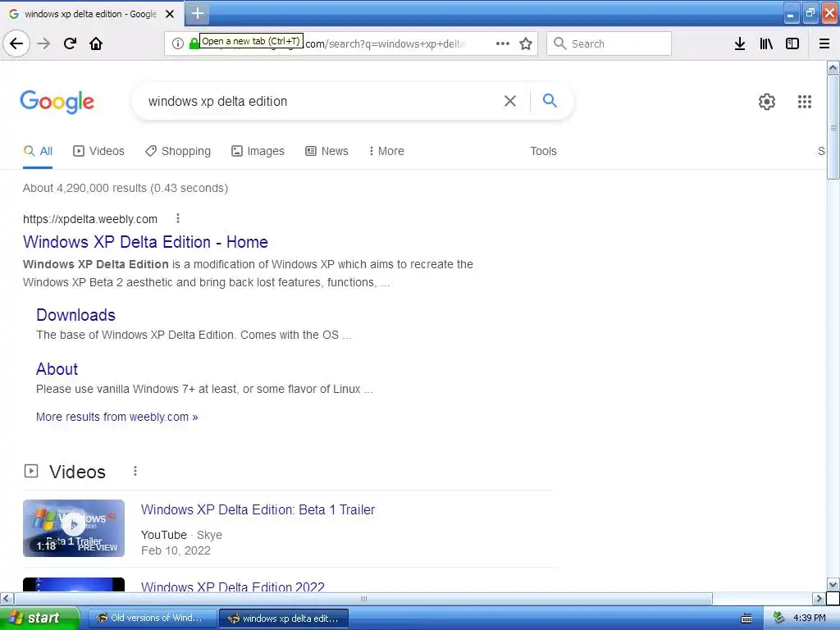Open Windows XP Delta Edition 2022 video link
The image size is (840, 630).
(x=232, y=587)
